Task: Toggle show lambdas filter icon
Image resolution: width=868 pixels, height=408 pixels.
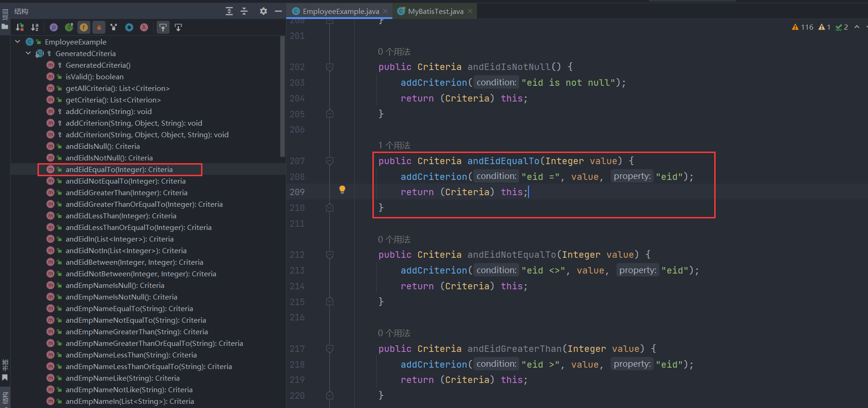Action: point(144,27)
